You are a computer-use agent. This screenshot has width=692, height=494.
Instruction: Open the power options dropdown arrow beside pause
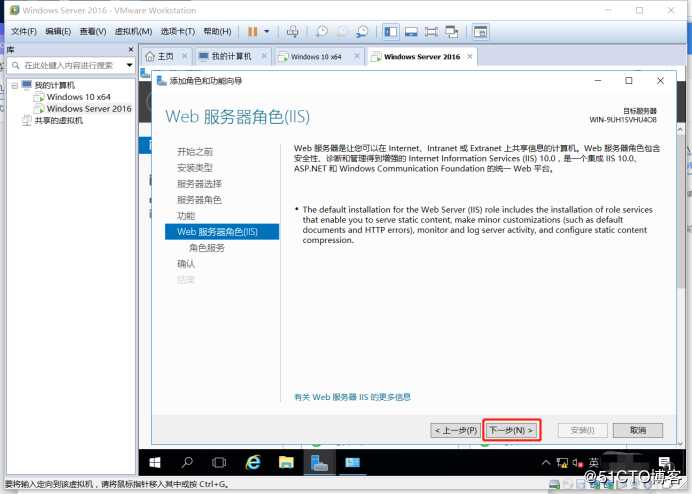tap(267, 32)
